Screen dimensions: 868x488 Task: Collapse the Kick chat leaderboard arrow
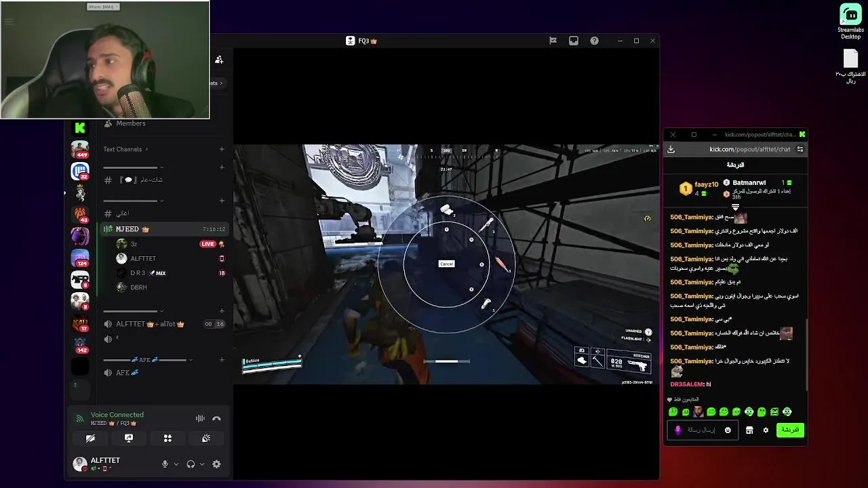[735, 207]
